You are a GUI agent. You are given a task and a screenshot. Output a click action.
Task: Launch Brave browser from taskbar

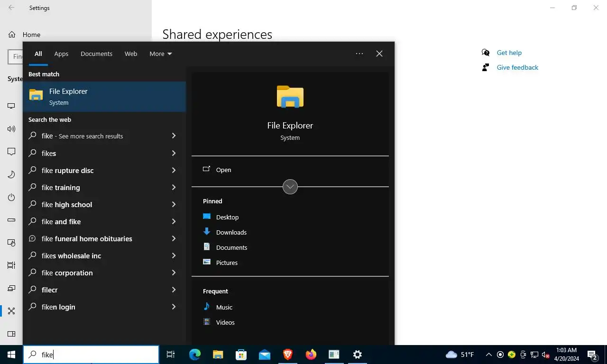288,355
